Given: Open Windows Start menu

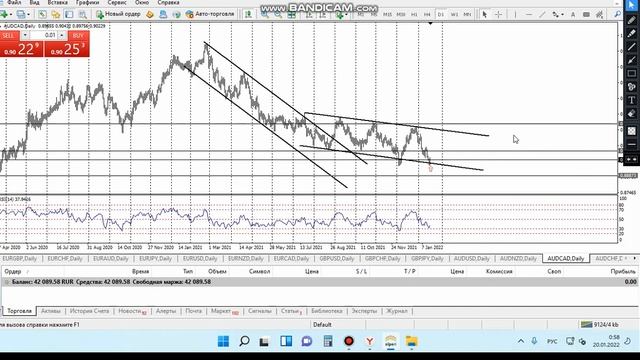Looking at the screenshot, I should pyautogui.click(x=223, y=341).
